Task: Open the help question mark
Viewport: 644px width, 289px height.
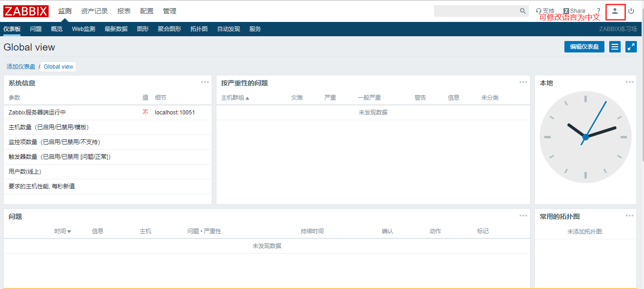Action: [x=599, y=11]
